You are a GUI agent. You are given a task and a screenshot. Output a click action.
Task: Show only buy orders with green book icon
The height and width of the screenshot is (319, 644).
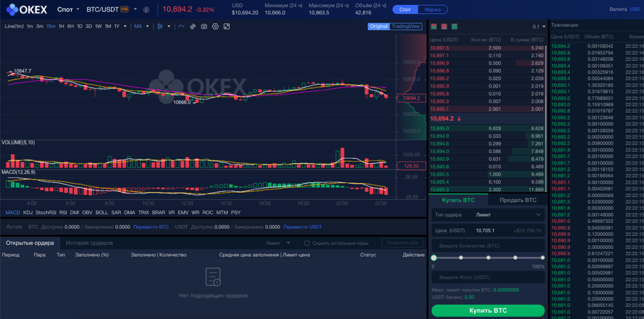455,26
